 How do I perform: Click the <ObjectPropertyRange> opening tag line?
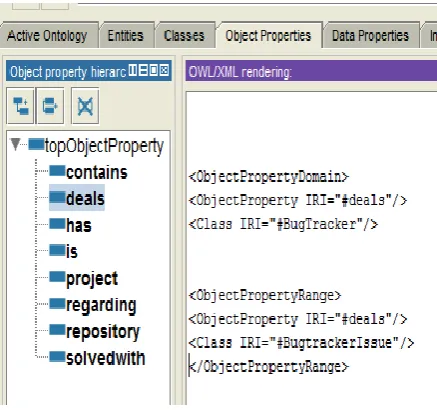coord(265,295)
